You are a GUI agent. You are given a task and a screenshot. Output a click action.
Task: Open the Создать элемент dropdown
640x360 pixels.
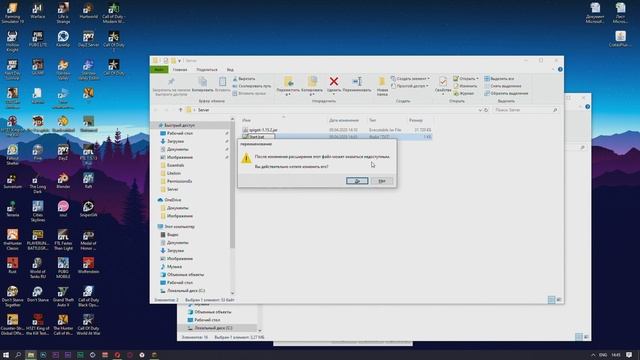[410, 78]
